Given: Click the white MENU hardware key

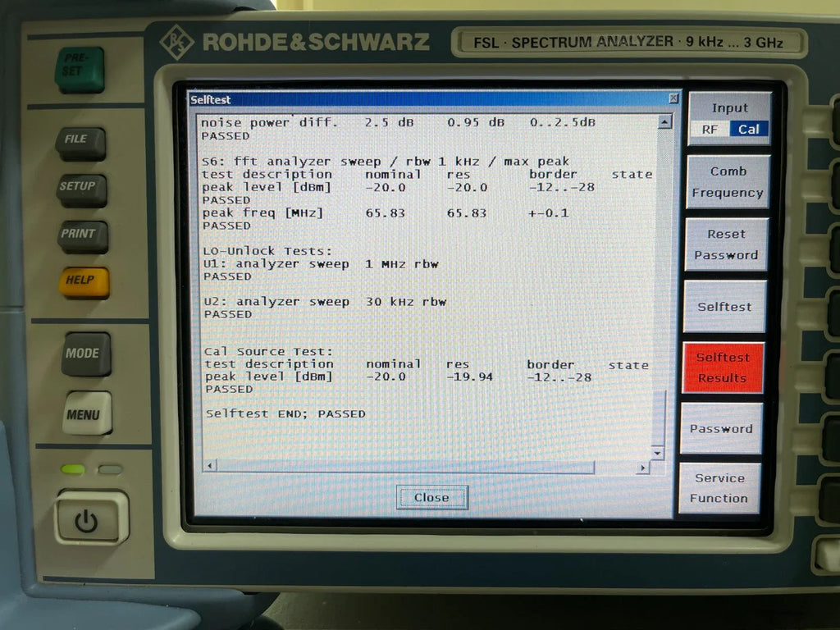Looking at the screenshot, I should [x=87, y=413].
